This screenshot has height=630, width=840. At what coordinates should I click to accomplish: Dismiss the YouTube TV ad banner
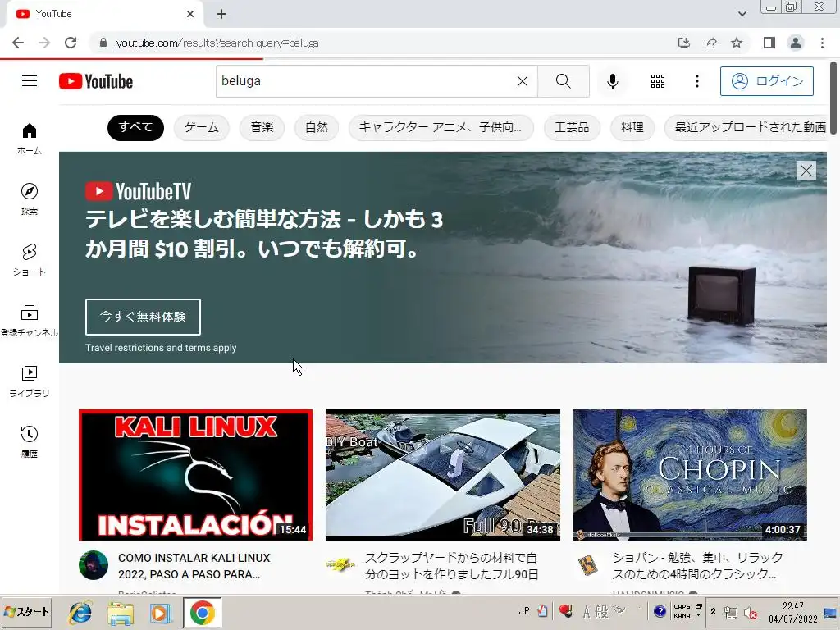[x=806, y=171]
